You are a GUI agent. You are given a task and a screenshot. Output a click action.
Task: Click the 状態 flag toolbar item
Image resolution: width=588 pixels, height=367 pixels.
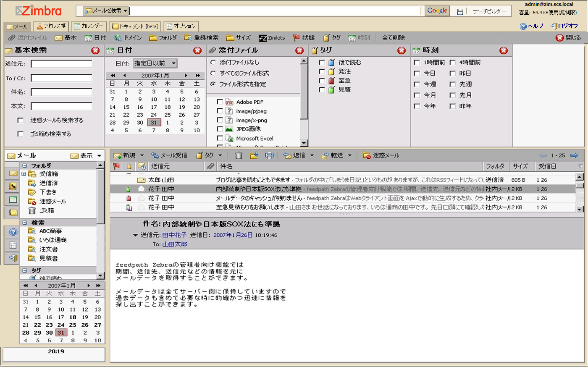(304, 38)
